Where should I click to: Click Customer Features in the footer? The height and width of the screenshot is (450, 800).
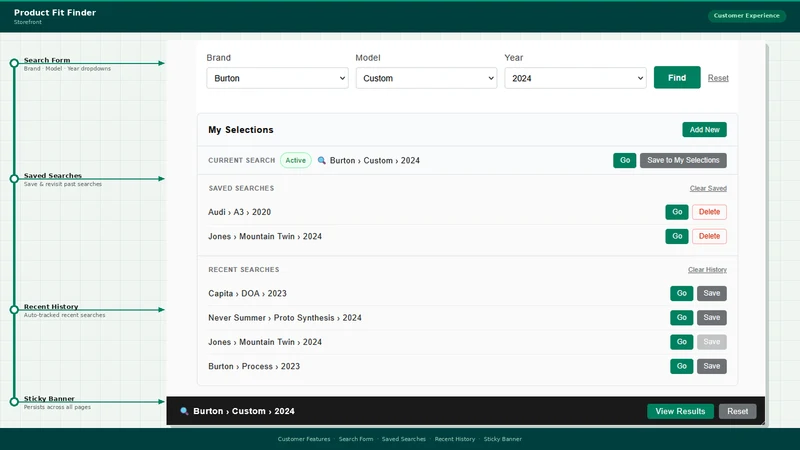pyautogui.click(x=304, y=439)
